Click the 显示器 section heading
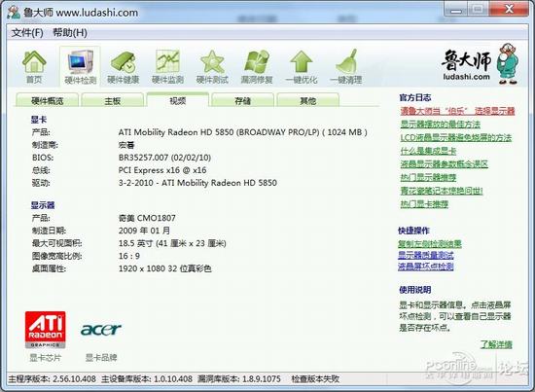Screen dimensions: 535x392 43,205
